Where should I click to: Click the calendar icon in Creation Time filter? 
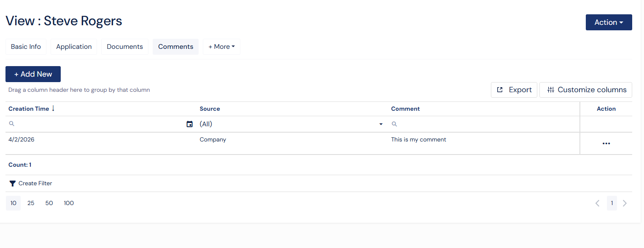(x=190, y=124)
